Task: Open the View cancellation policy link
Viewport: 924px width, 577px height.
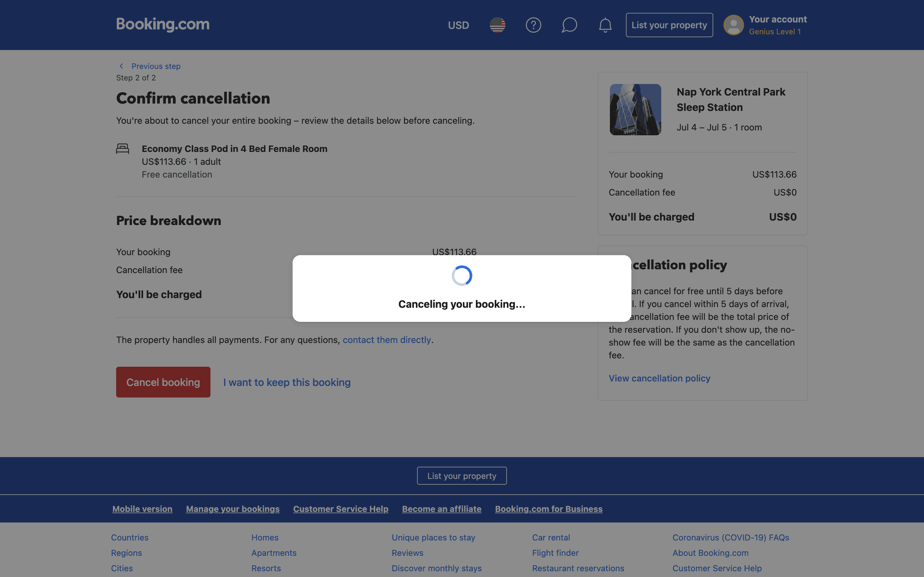Action: pos(659,378)
